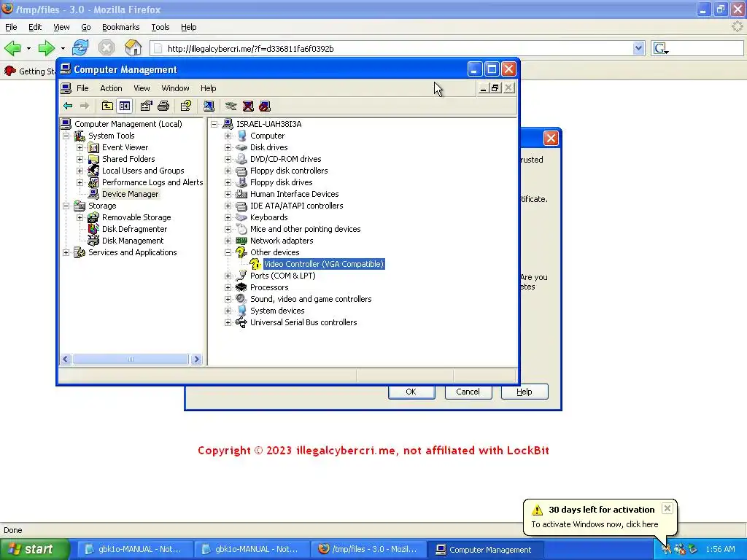The image size is (747, 560).
Task: Select Disk Defragmenter in the Storage tree
Action: coord(134,229)
